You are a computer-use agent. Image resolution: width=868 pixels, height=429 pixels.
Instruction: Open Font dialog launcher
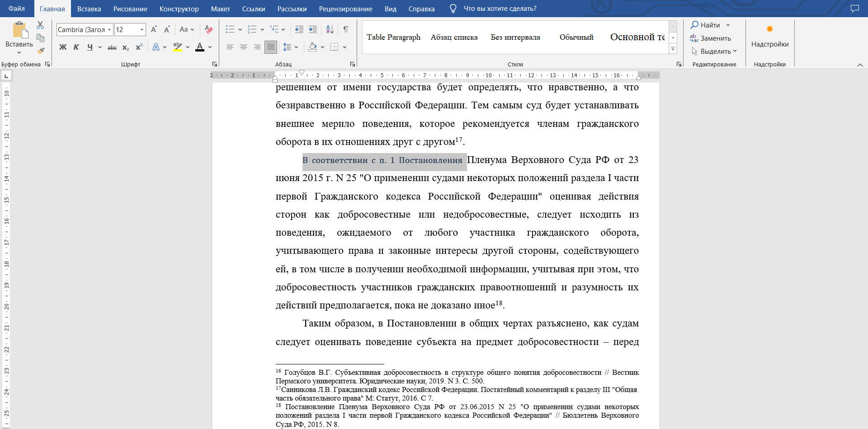214,64
